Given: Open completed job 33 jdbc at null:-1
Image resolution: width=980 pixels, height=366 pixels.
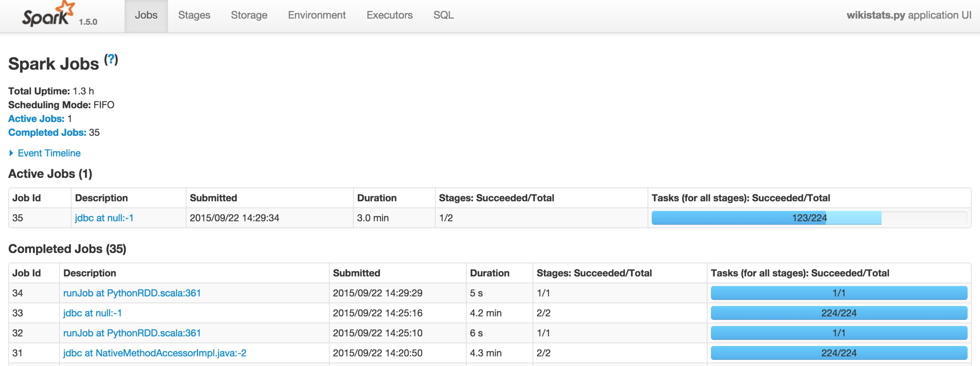Looking at the screenshot, I should tap(92, 313).
